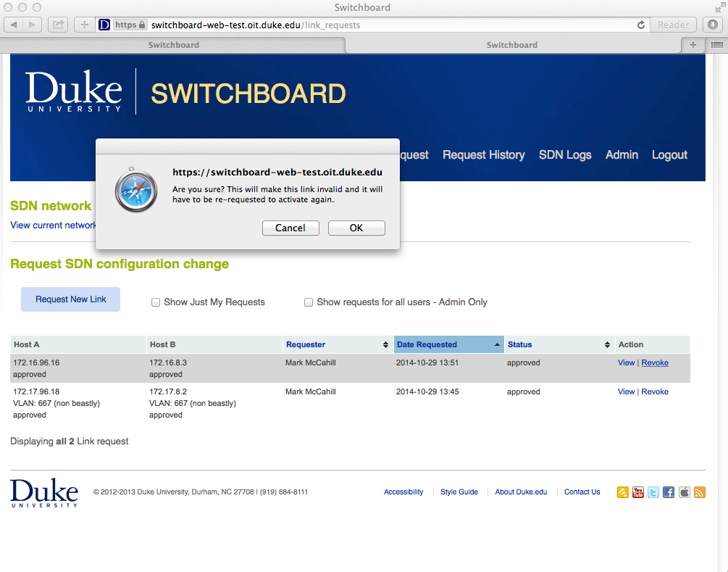This screenshot has width=728, height=572.
Task: Revoke the 172.16.96.16 link request
Action: click(x=655, y=362)
